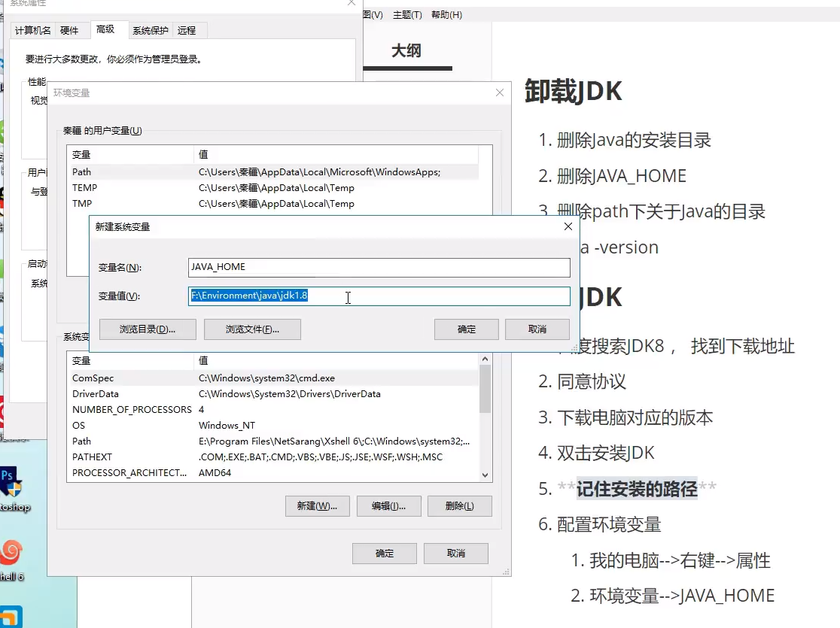Click 确定 in environment variables window
Viewport: 840px width, 628px height.
(384, 554)
